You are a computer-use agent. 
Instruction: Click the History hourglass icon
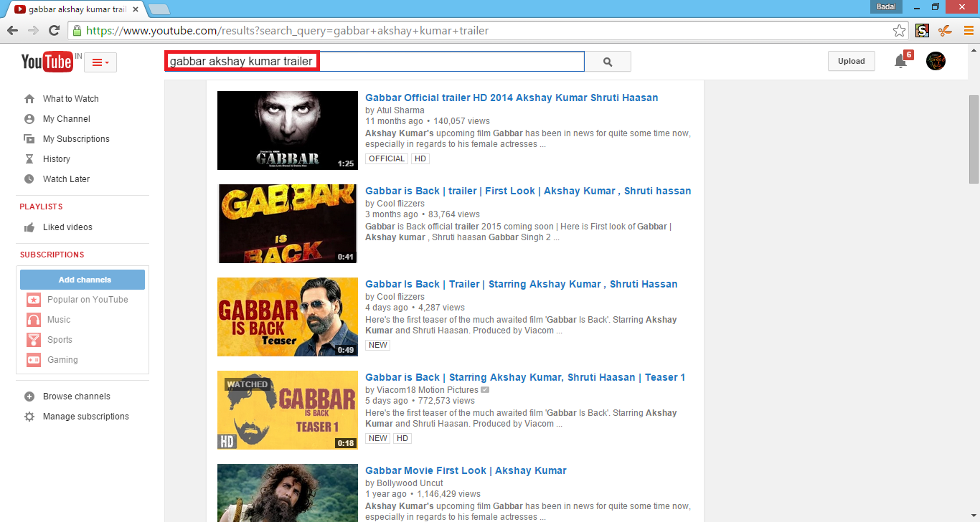(29, 159)
